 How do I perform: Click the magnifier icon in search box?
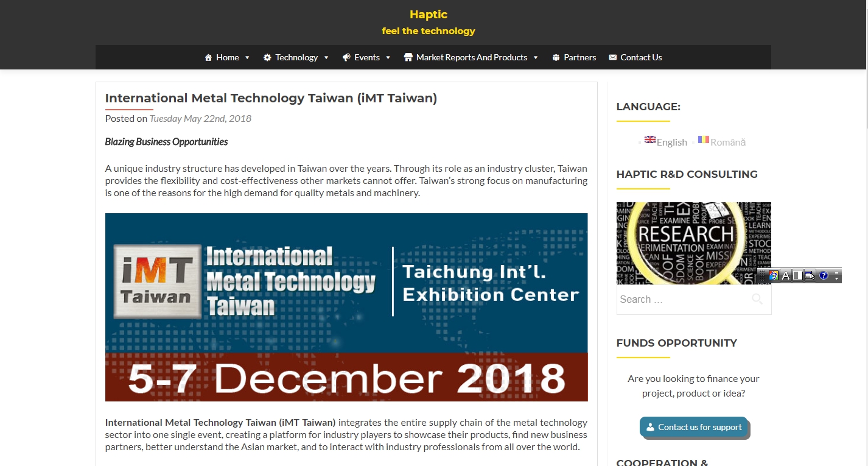757,298
